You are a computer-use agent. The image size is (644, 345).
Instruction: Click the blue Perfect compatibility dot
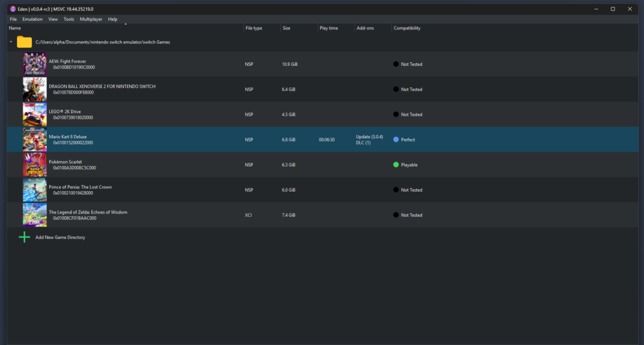coord(396,140)
